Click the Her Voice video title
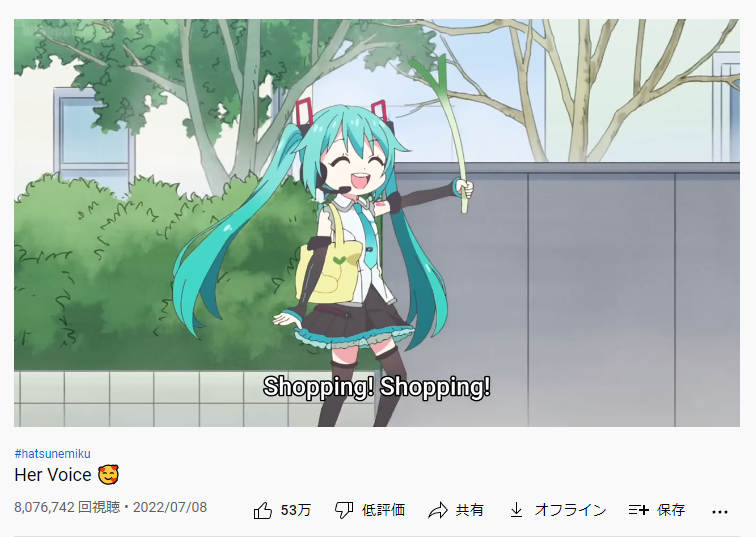Image resolution: width=756 pixels, height=537 pixels. coord(53,475)
